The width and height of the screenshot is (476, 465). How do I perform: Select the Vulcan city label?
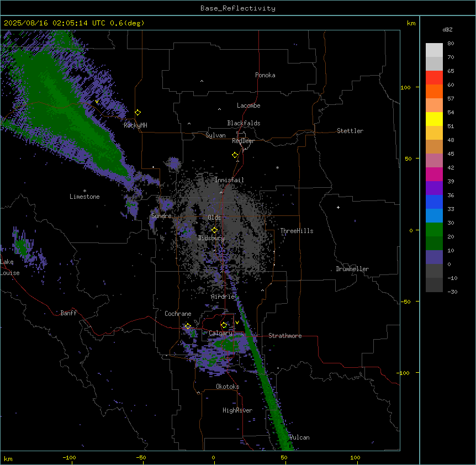tap(299, 437)
